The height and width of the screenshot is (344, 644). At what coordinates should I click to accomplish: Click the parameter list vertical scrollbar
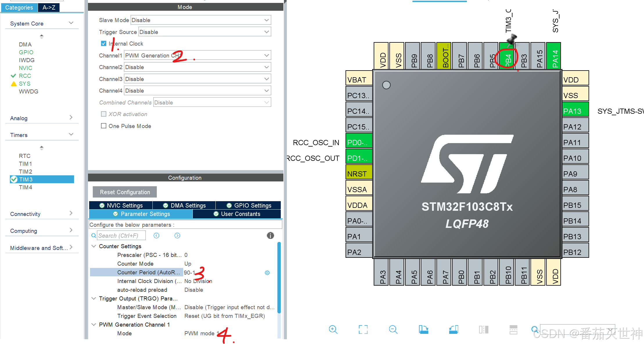coord(279,277)
